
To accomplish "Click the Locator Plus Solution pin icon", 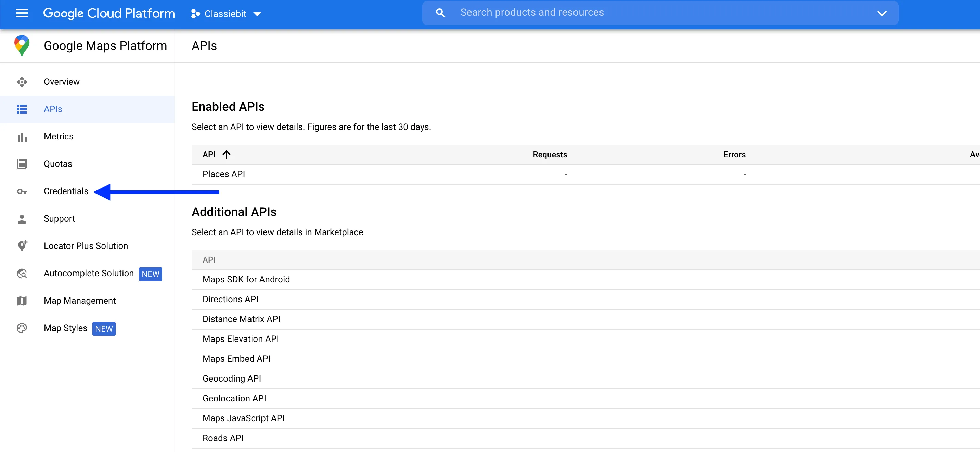I will pos(22,245).
